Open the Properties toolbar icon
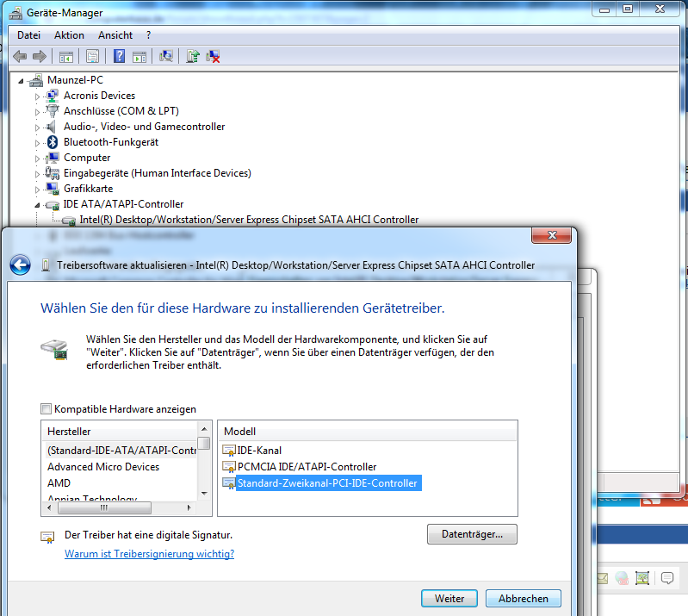The width and height of the screenshot is (688, 616). tap(93, 56)
